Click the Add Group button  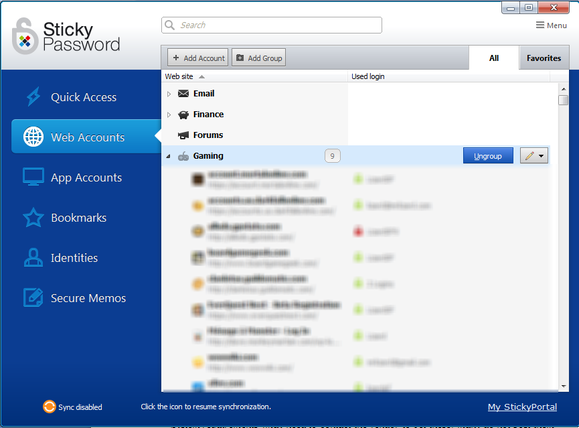click(x=258, y=58)
